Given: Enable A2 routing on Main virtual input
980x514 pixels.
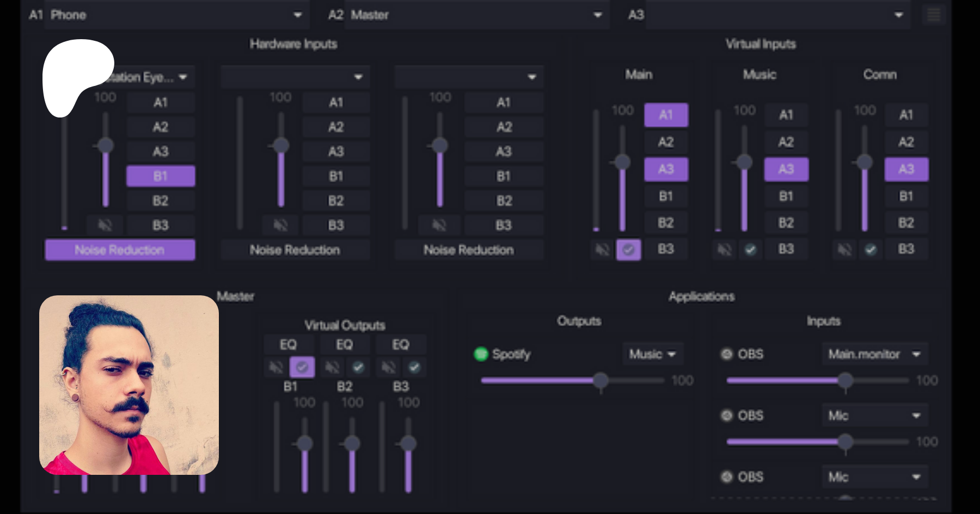Looking at the screenshot, I should [666, 142].
